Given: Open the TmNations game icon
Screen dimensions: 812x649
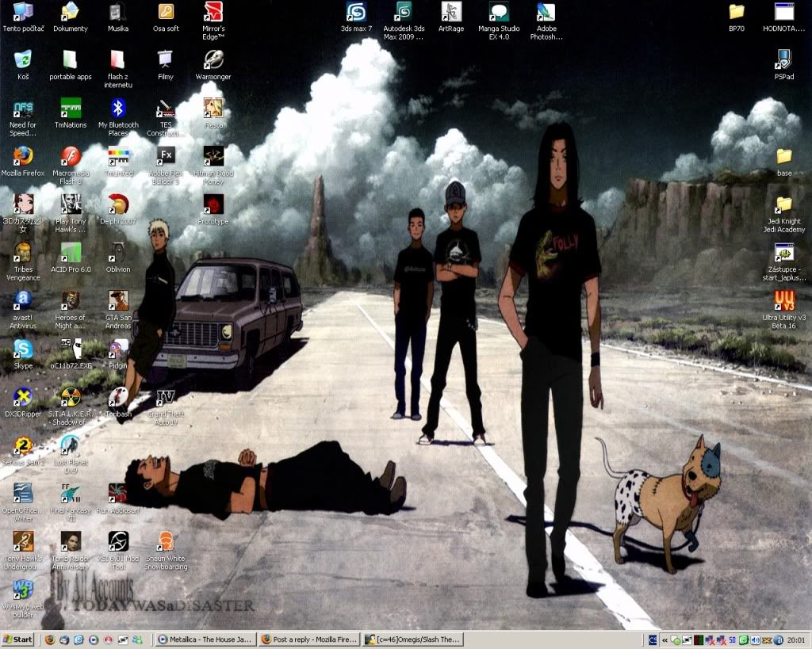Looking at the screenshot, I should 71,113.
